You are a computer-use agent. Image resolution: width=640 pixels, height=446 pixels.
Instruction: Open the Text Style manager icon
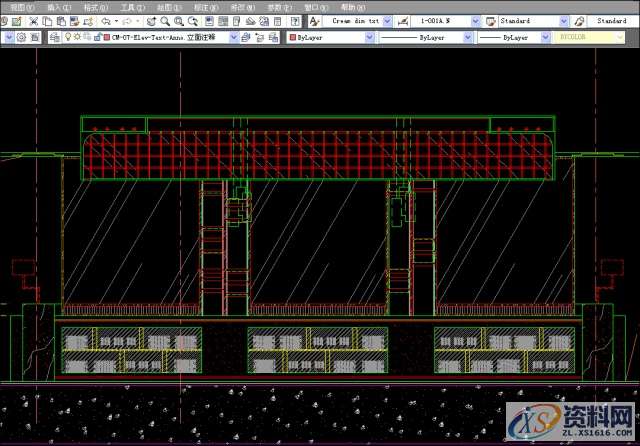point(314,21)
